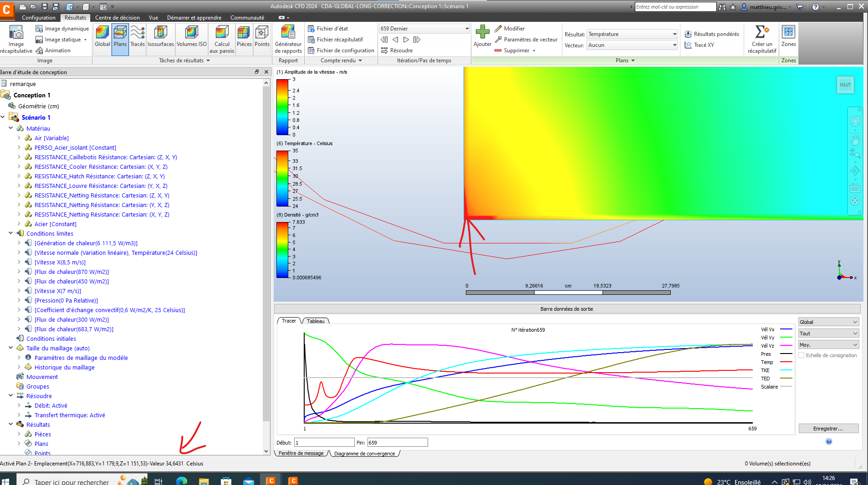This screenshot has width=868, height=485.
Task: Click Image dynamique
Action: (62, 29)
